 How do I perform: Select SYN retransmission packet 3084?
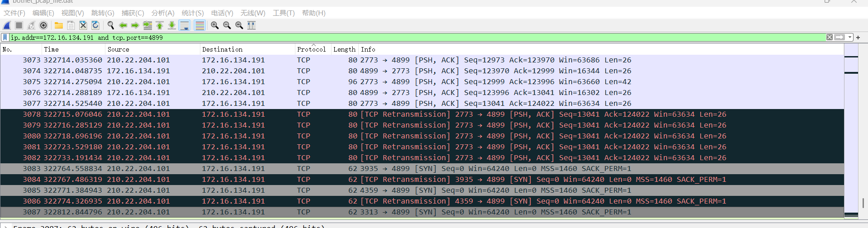pyautogui.click(x=422, y=180)
